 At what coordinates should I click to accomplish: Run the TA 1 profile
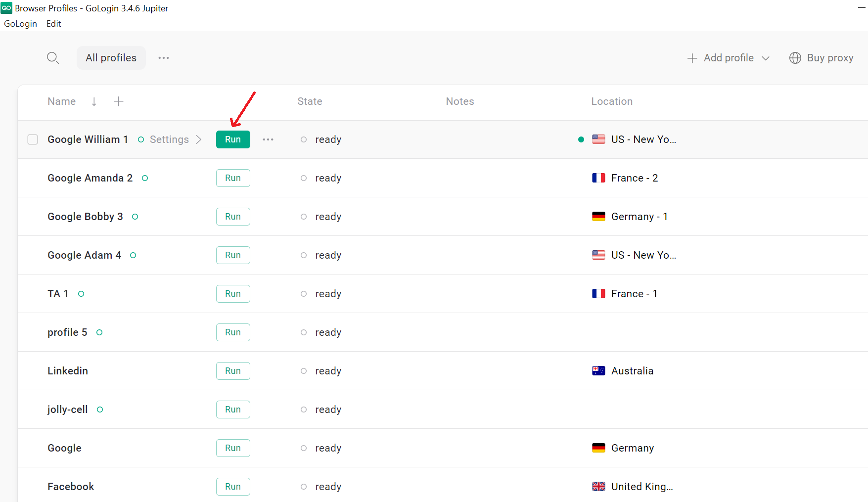233,294
